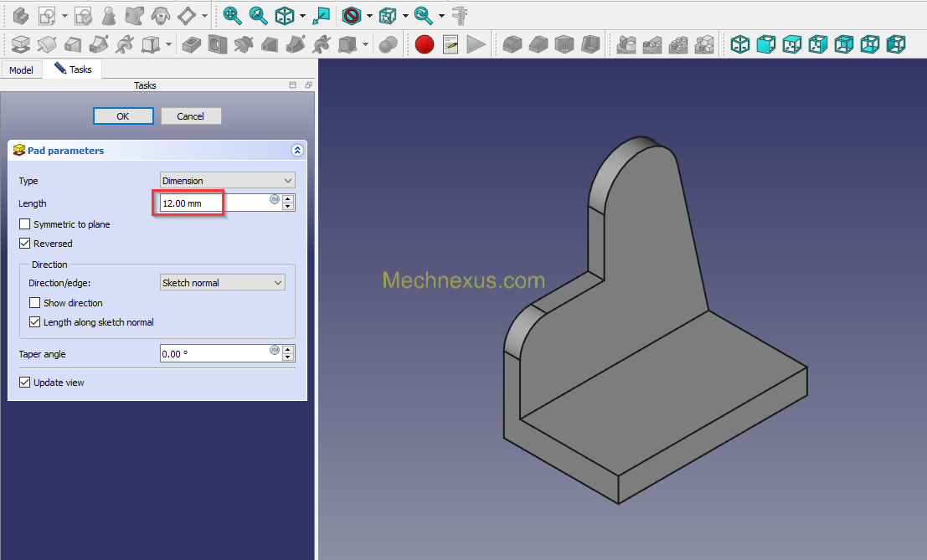Click the Execute macro play icon
The image size is (927, 560).
point(476,45)
